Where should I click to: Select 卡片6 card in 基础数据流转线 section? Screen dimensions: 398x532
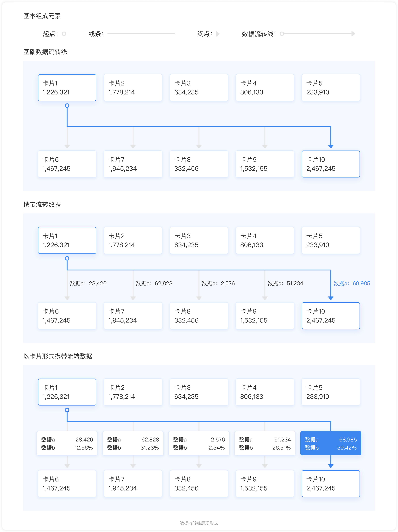[x=67, y=164]
